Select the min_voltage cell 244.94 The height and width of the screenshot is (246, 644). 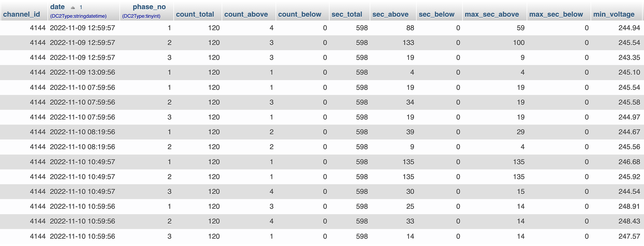pos(629,28)
